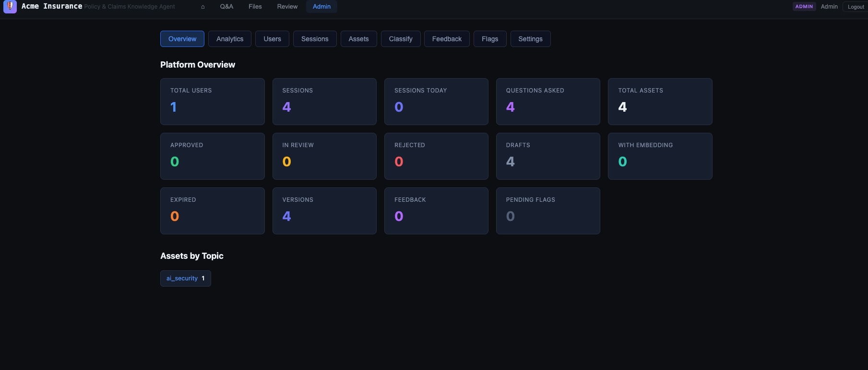Switch to the Analytics tab
This screenshot has height=370, width=868.
[230, 39]
